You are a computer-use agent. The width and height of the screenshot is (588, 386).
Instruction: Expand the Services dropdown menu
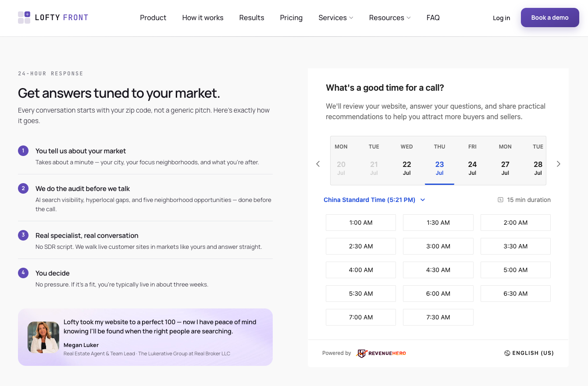336,18
